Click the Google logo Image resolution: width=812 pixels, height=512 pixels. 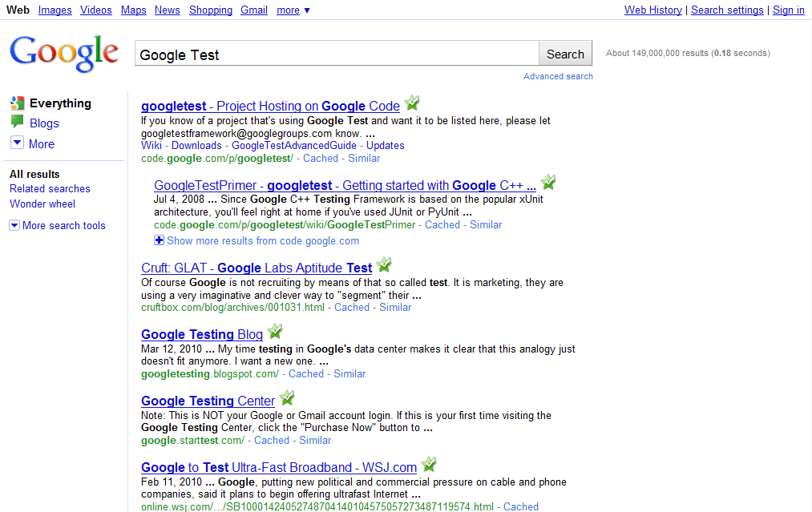click(64, 54)
